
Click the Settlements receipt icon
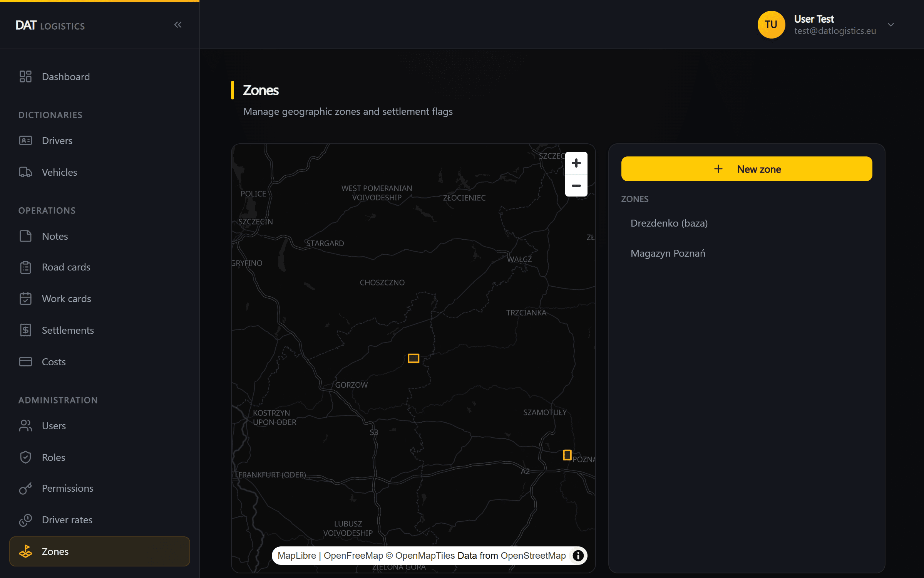coord(25,330)
